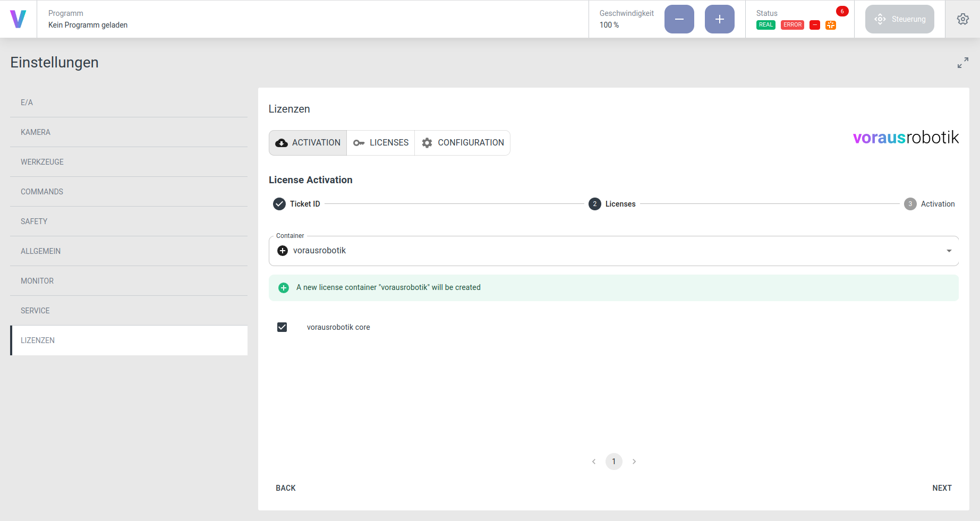Select page 1 in pagination
Screen dimensions: 980x521
(613, 462)
